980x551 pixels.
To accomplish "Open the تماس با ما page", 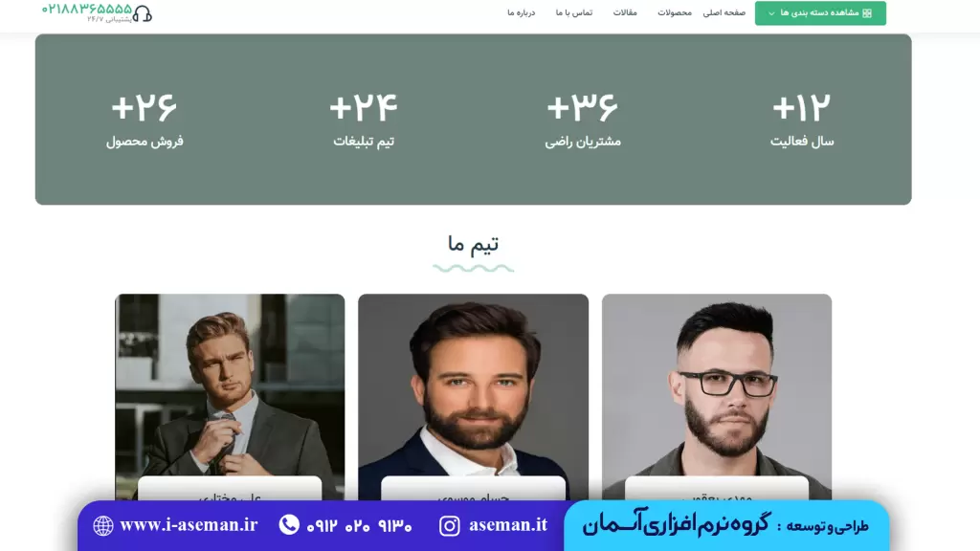I will pos(574,12).
